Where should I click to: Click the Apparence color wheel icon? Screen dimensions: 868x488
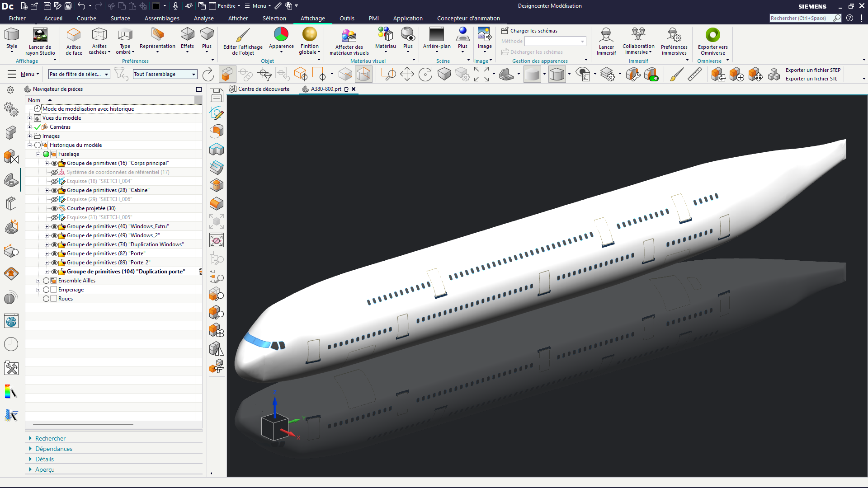point(281,34)
